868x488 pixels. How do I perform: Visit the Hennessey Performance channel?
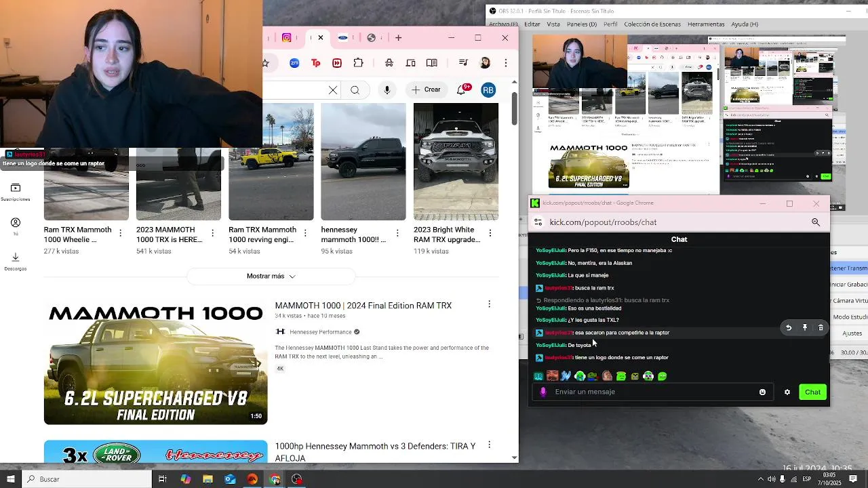click(x=321, y=332)
